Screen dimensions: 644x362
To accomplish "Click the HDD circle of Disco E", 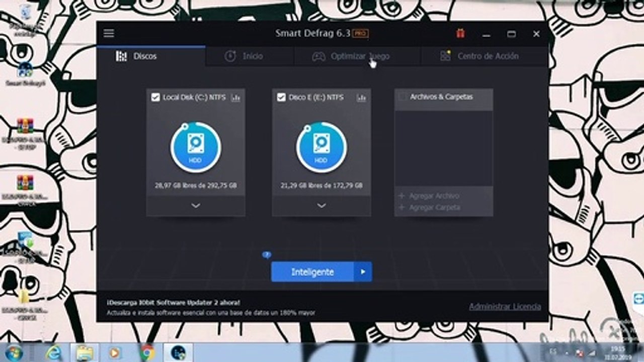I will [x=321, y=147].
